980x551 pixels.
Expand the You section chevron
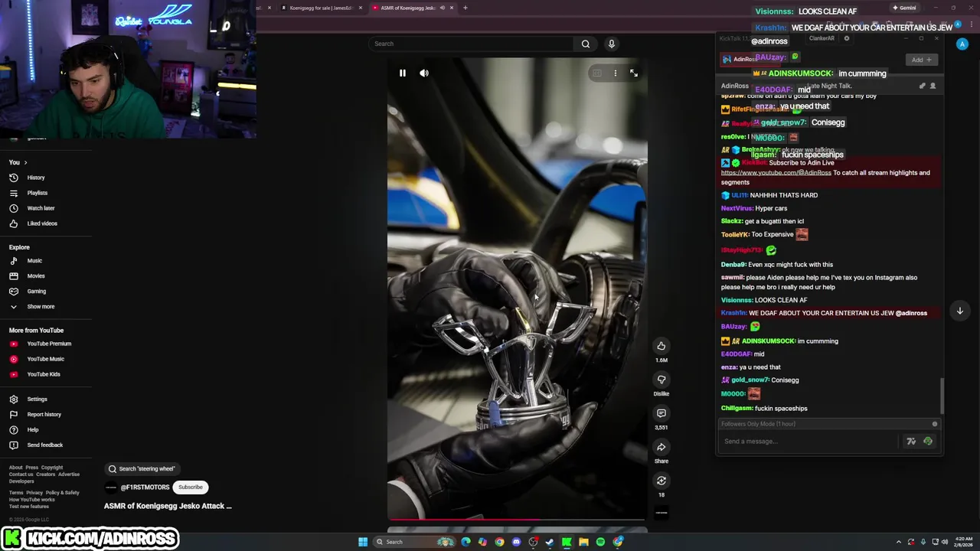coord(25,162)
